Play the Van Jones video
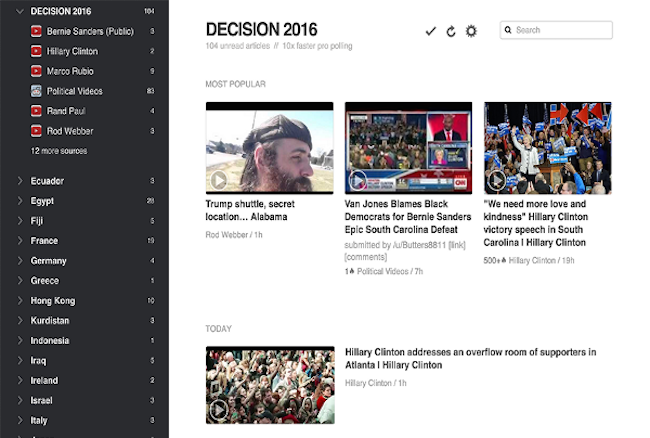This screenshot has height=438, width=650. (x=357, y=180)
